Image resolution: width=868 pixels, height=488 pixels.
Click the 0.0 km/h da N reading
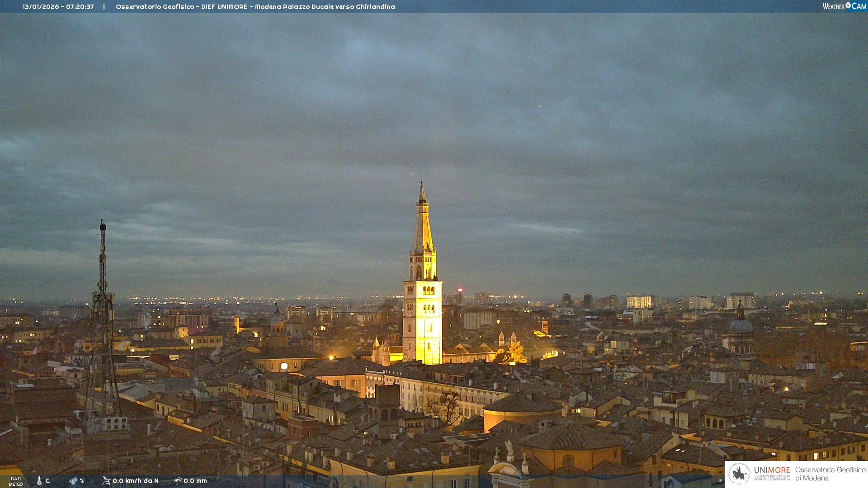136,481
